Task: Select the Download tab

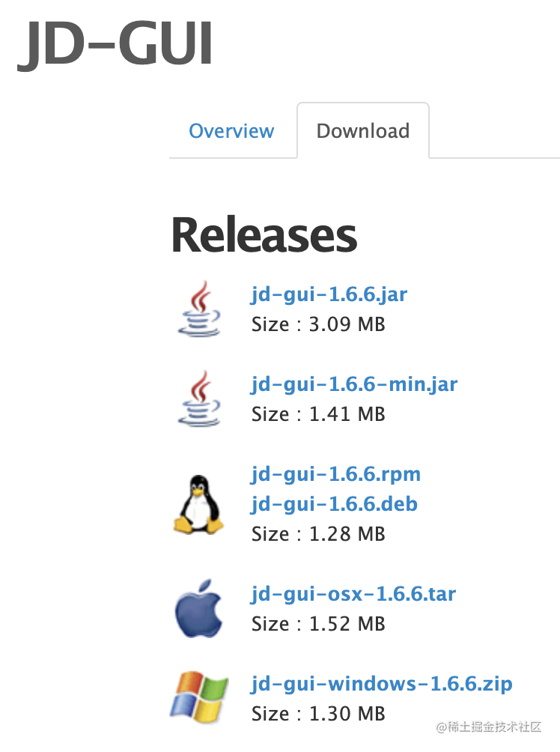Action: point(363,131)
